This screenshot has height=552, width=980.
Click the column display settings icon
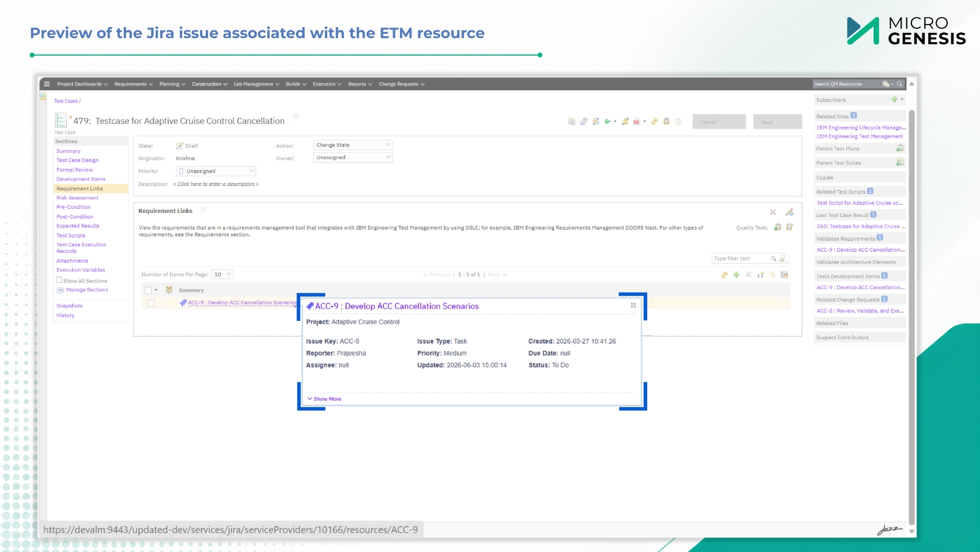pos(784,275)
